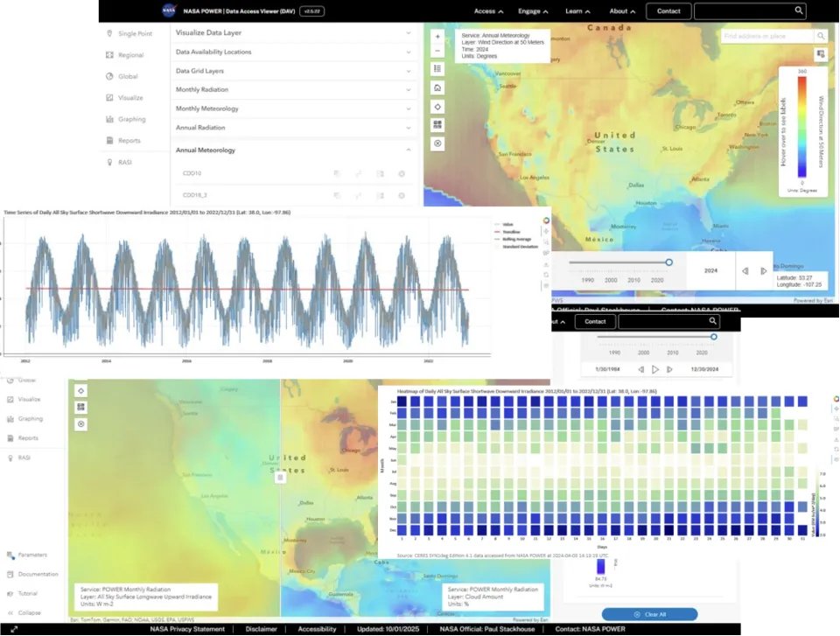Click locate icon on the swipe map window
Image resolution: width=840 pixels, height=636 pixels.
(80, 391)
